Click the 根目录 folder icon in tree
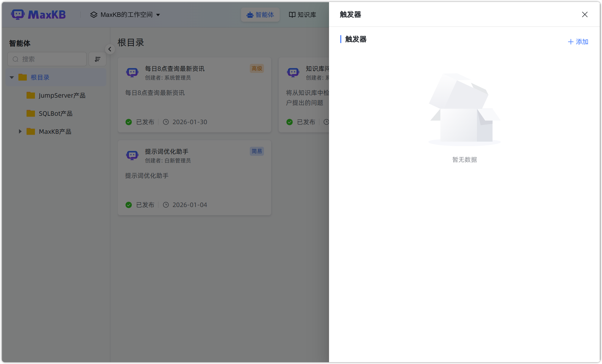Viewport: 602px width, 364px height. coord(23,77)
